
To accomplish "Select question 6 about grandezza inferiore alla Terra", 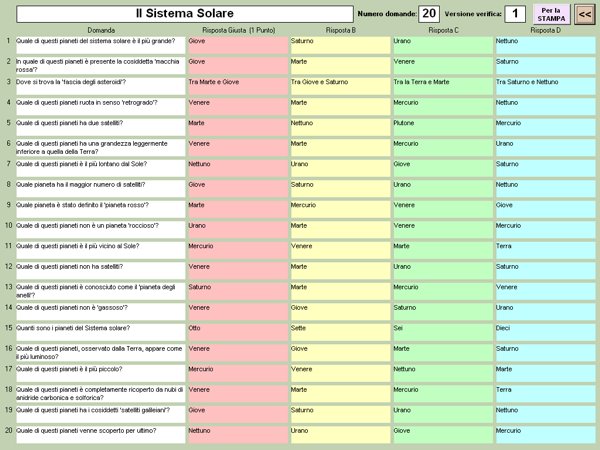I will [x=101, y=148].
